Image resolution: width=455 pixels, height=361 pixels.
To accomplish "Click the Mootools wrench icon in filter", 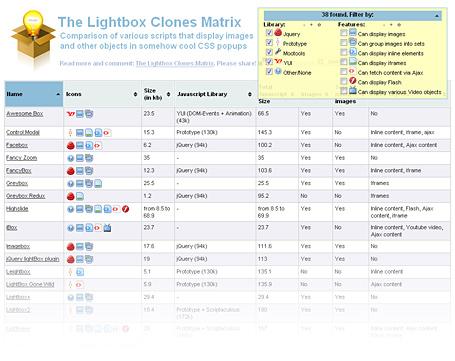I will (278, 52).
